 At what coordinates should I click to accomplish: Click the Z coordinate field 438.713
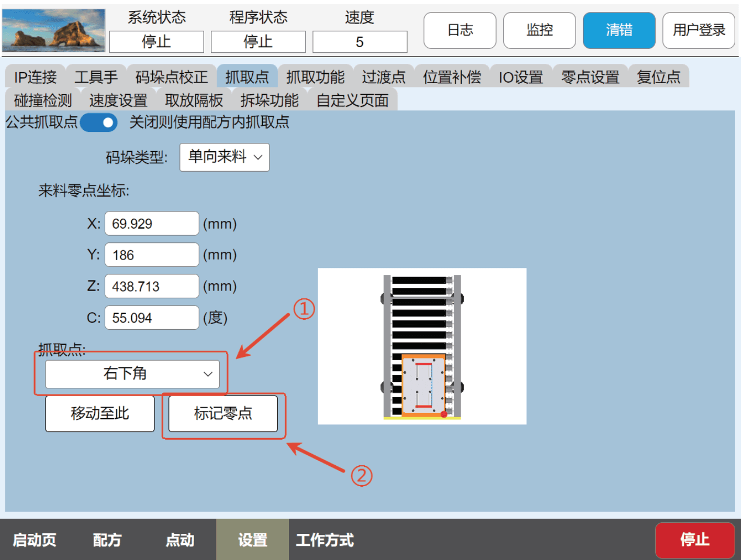pos(152,286)
